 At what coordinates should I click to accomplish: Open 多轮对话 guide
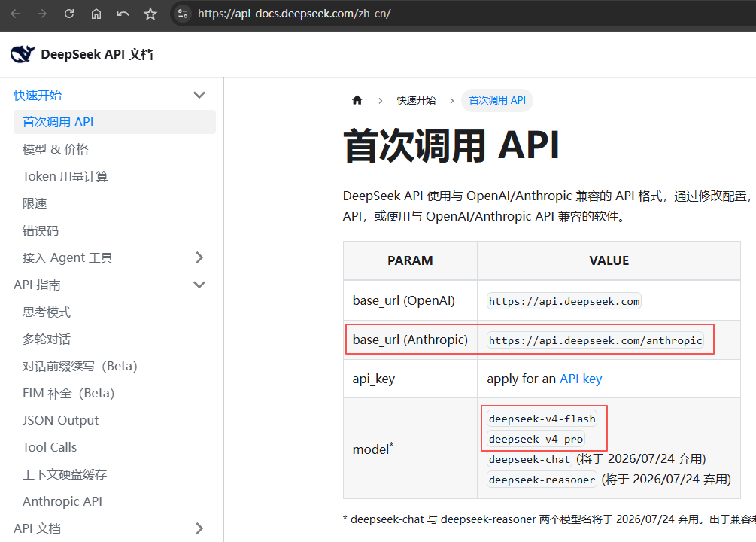click(47, 340)
